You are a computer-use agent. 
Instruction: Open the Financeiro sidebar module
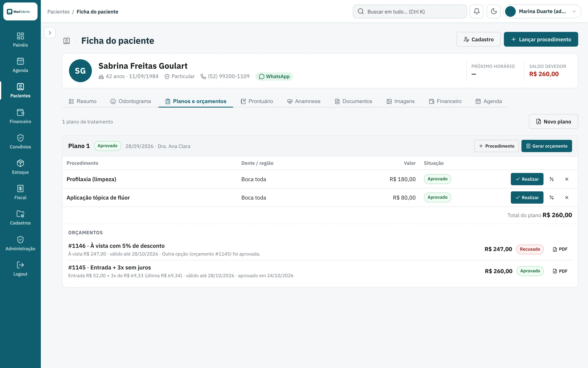pyautogui.click(x=20, y=116)
